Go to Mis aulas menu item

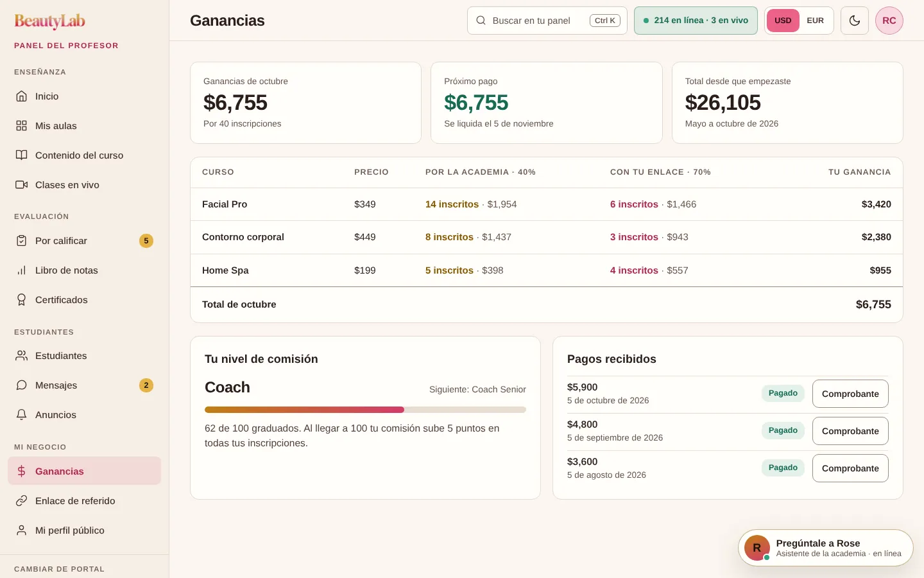pyautogui.click(x=84, y=126)
